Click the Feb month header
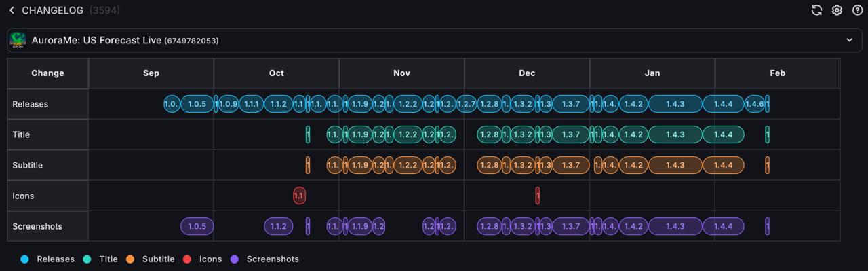This screenshot has width=868, height=271. tap(777, 73)
